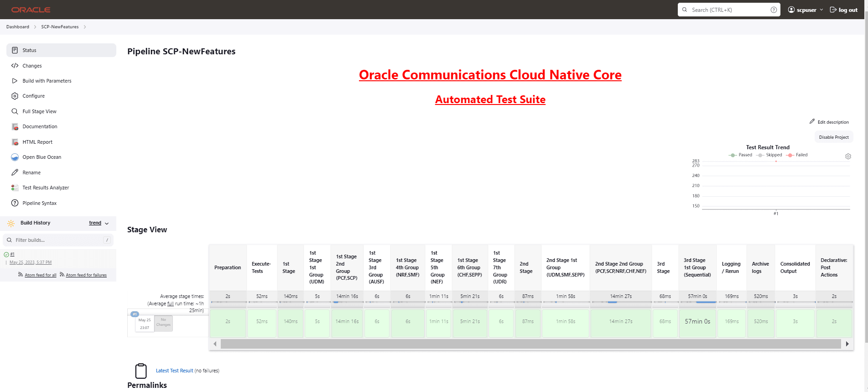This screenshot has width=868, height=392.
Task: Click the clipboard icon beside Latest Test Result
Action: click(x=141, y=371)
